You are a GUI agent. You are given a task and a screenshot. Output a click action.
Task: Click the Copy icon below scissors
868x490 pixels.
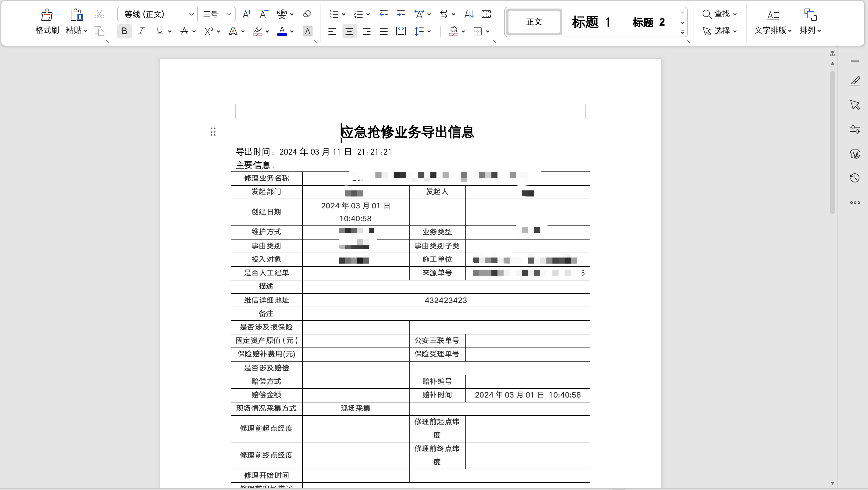[99, 31]
